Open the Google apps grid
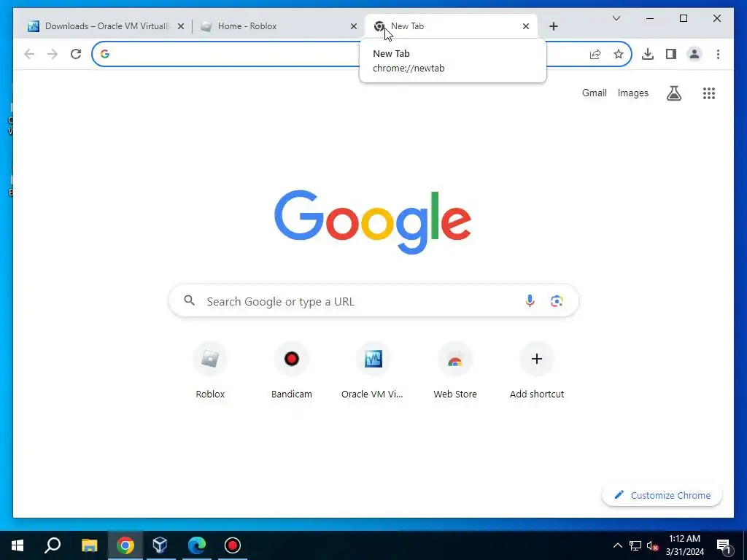The image size is (747, 560). coord(709,93)
